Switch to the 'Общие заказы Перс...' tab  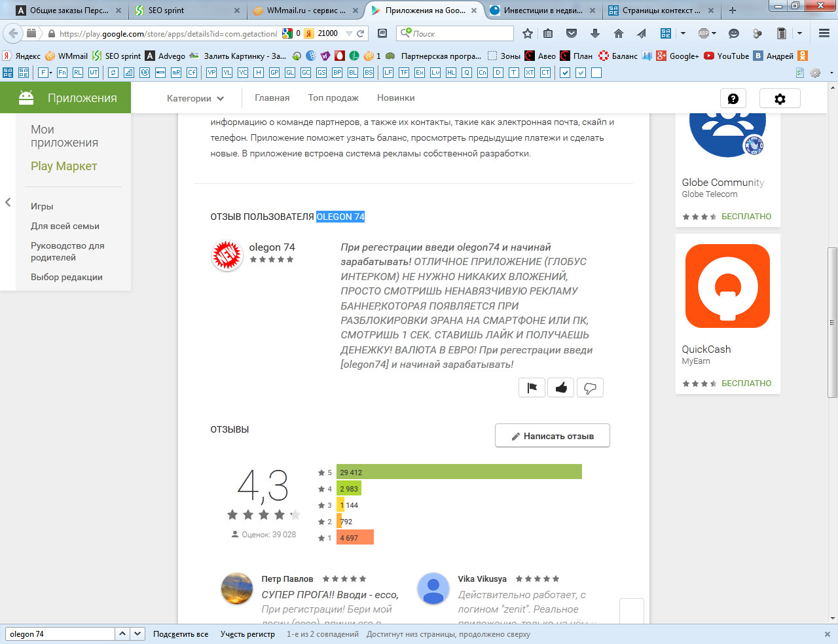coord(69,10)
